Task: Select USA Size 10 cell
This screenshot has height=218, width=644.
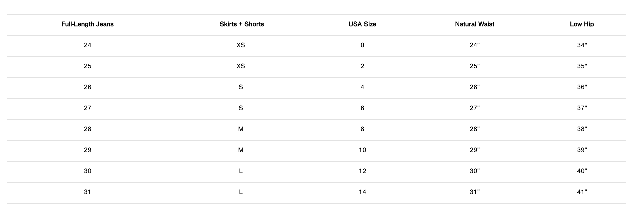Action: 362,150
